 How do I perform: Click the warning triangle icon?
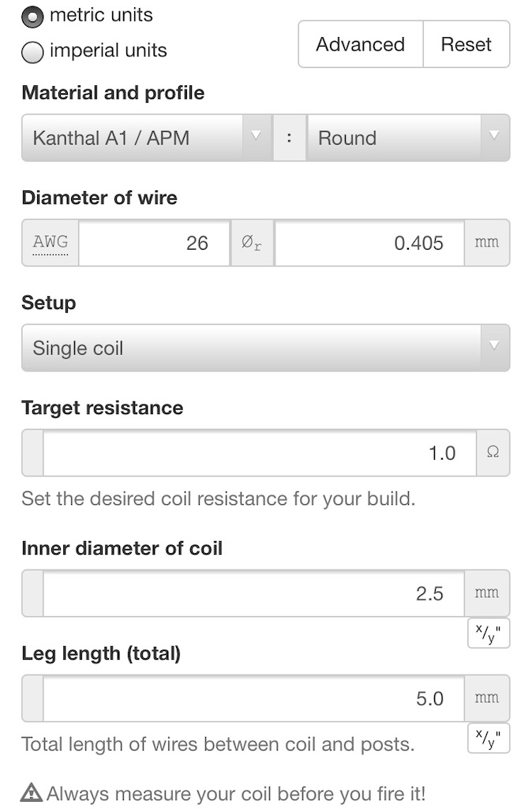tap(32, 792)
